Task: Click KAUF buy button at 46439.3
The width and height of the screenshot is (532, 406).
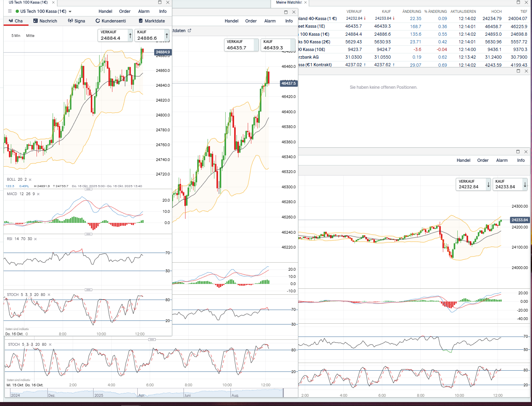Action: point(278,45)
